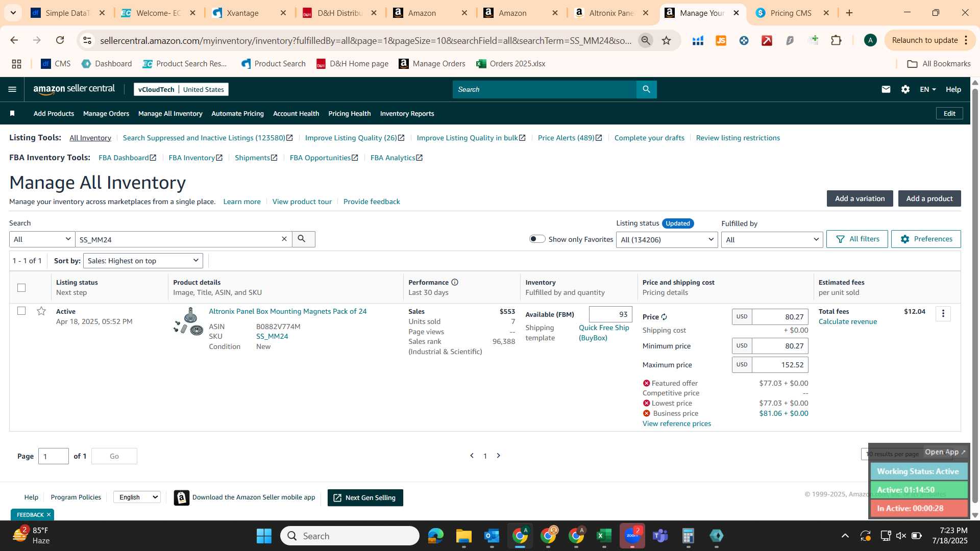This screenshot has width=980, height=551.
Task: Go back in browser history
Action: [x=14, y=40]
